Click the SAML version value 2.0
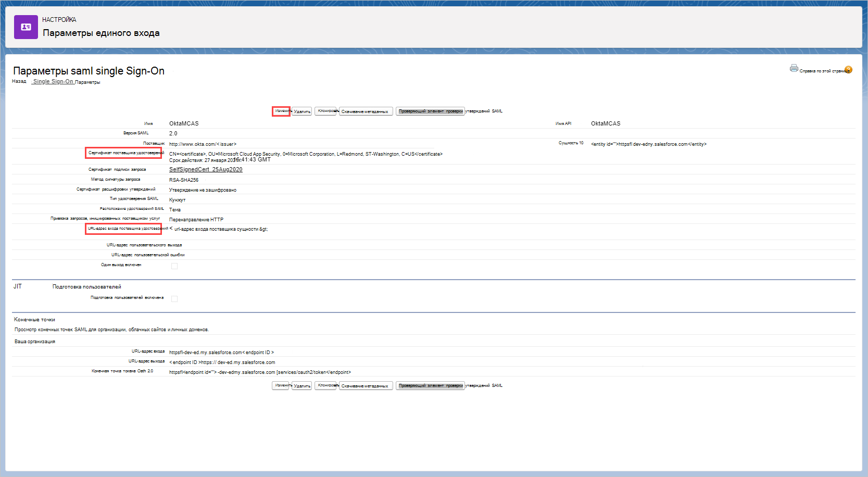The width and height of the screenshot is (868, 477). 173,134
